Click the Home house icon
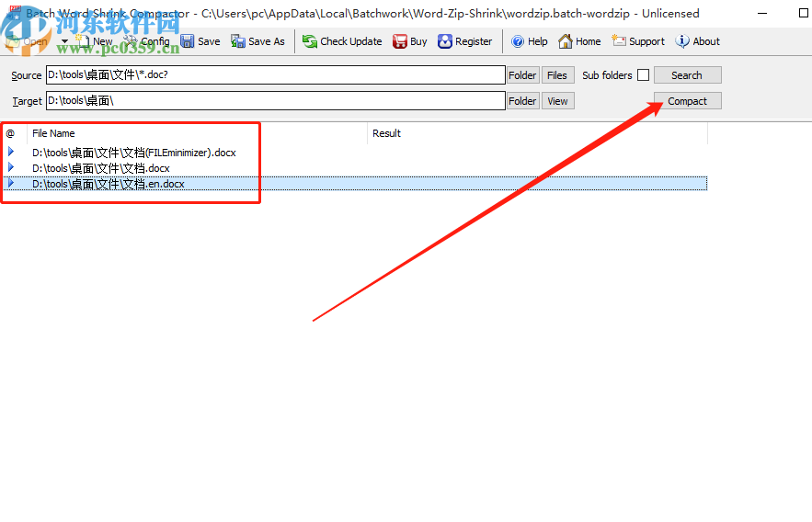Viewport: 812px width, 522px height. pyautogui.click(x=565, y=41)
